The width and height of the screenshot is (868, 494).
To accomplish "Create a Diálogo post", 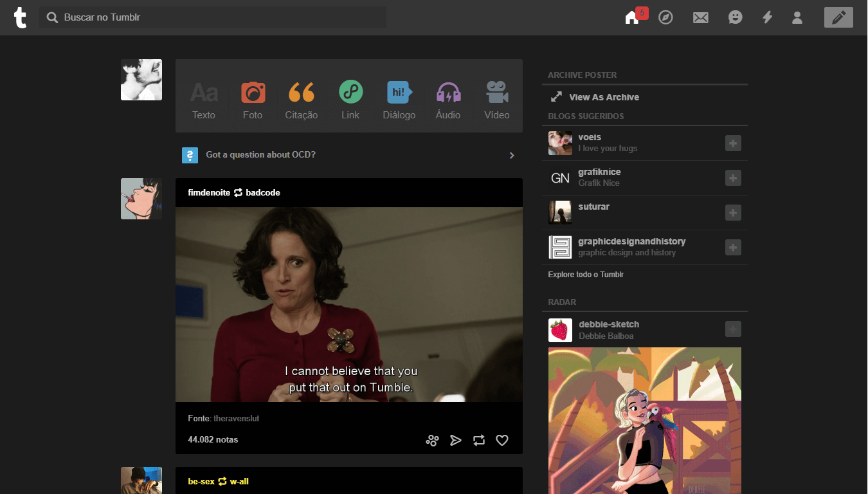I will [399, 100].
